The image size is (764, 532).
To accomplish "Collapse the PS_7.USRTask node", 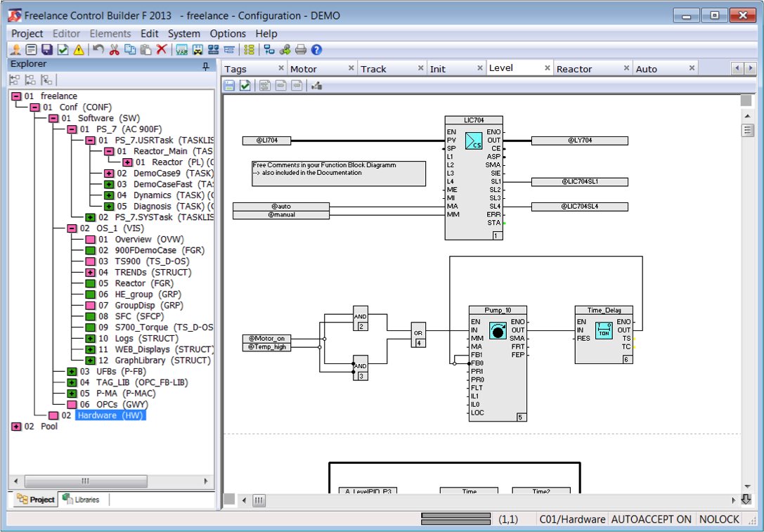I will [x=90, y=141].
